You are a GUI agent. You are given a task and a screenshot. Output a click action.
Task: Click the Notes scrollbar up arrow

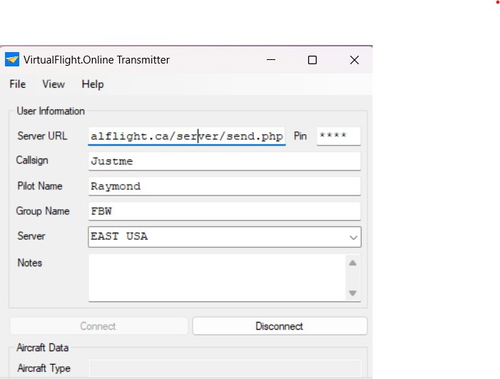(353, 263)
